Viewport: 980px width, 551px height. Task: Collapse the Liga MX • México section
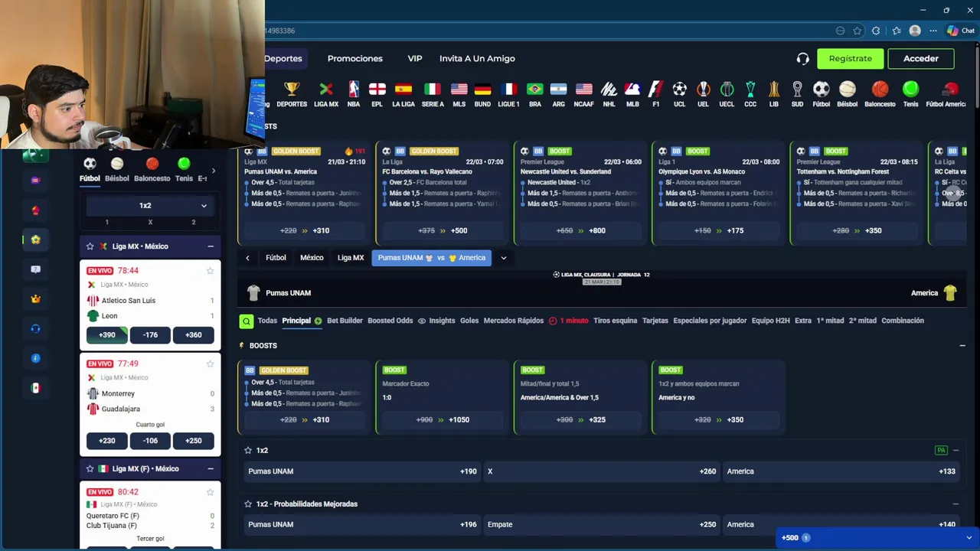(x=210, y=246)
